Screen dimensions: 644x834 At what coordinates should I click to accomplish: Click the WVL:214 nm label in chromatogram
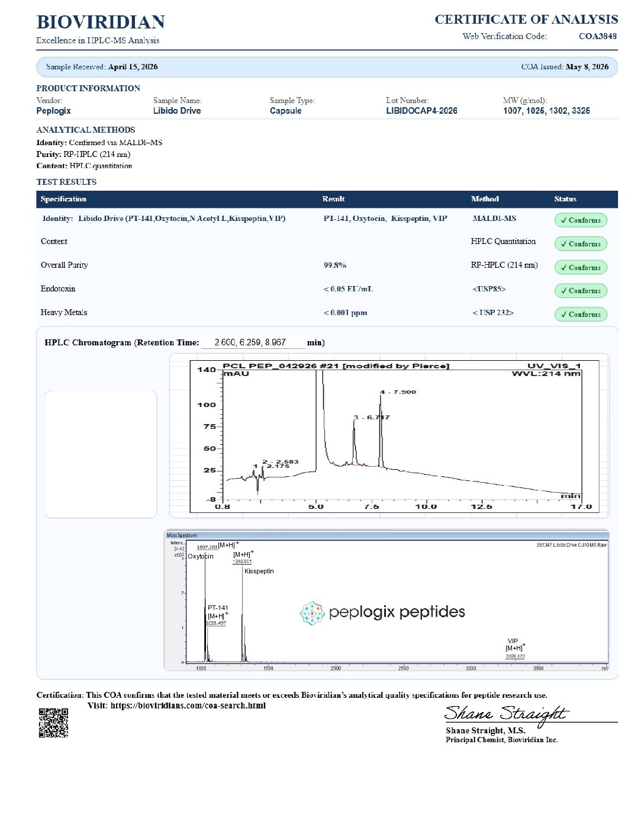coord(546,374)
